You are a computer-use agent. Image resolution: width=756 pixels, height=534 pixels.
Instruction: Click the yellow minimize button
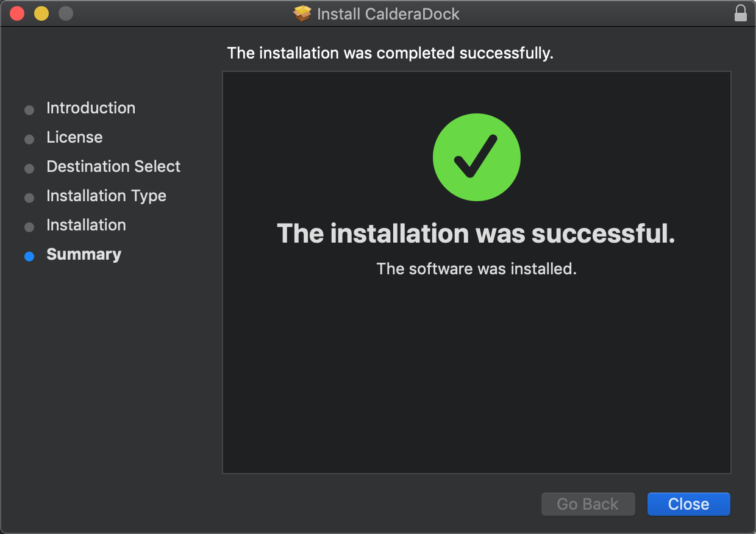point(41,13)
